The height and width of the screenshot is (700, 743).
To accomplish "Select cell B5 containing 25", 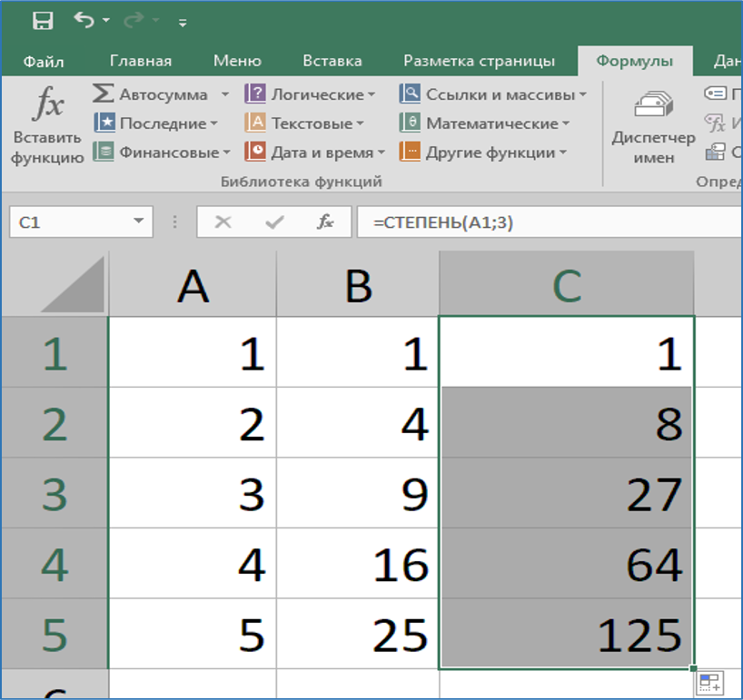I will coord(358,633).
